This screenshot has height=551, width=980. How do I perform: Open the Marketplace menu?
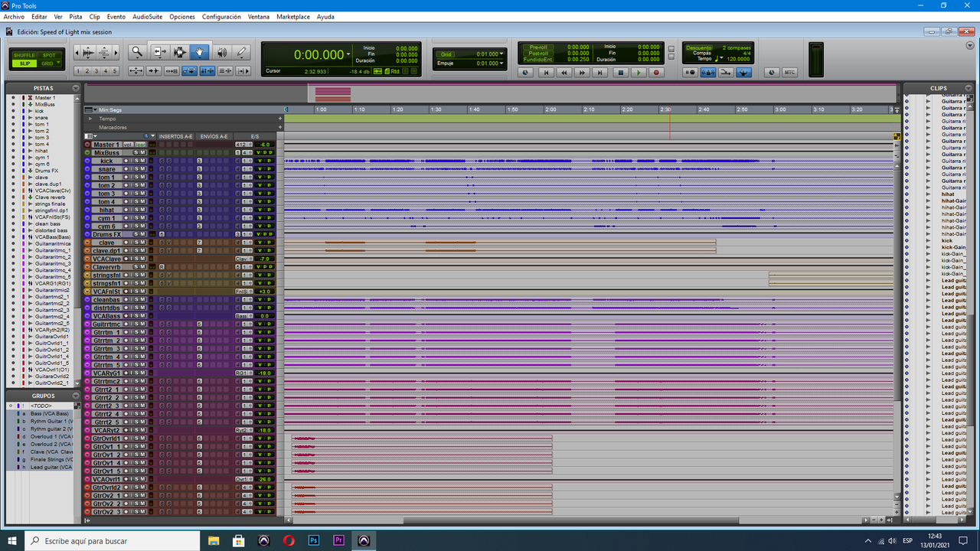coord(293,16)
